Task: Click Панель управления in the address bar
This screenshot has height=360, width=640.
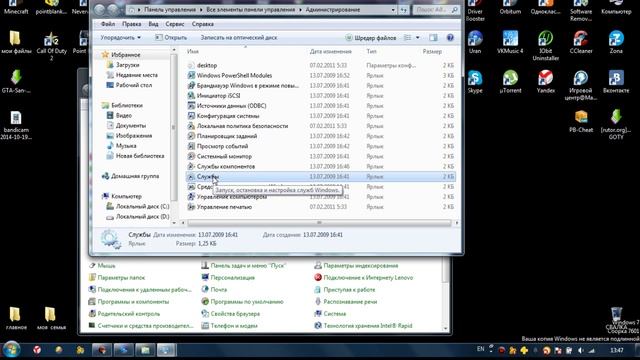Action: pyautogui.click(x=169, y=10)
